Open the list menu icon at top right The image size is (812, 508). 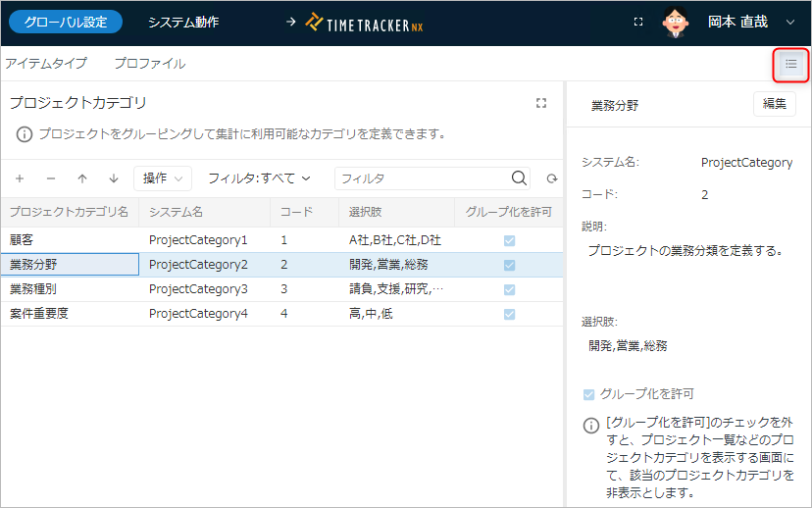[790, 65]
